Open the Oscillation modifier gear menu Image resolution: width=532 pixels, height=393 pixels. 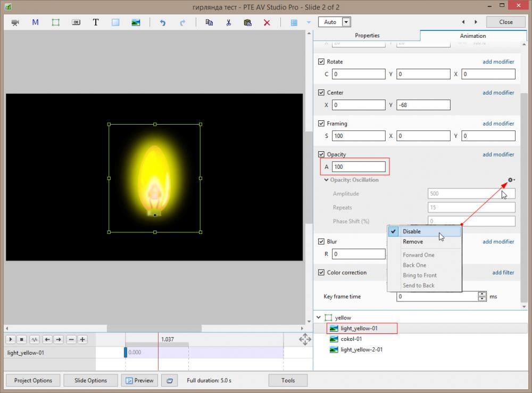pyautogui.click(x=511, y=180)
